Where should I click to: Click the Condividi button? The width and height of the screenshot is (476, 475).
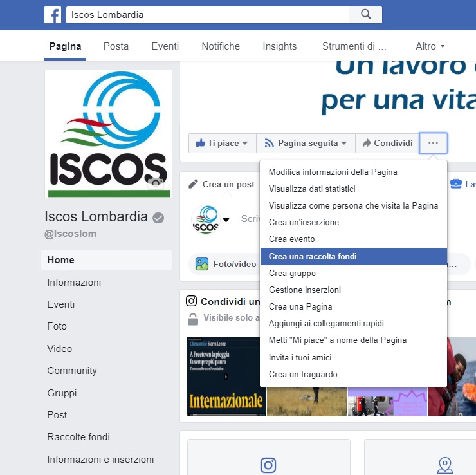click(x=387, y=143)
